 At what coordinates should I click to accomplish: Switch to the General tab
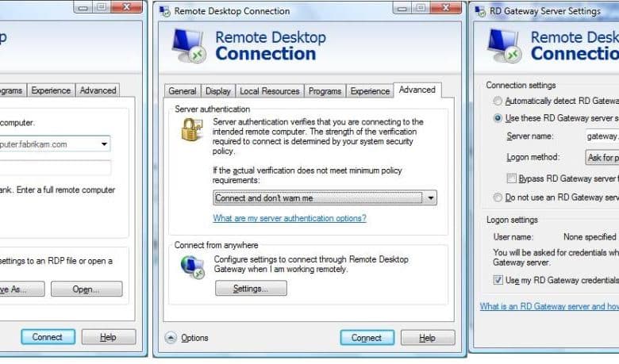point(183,91)
